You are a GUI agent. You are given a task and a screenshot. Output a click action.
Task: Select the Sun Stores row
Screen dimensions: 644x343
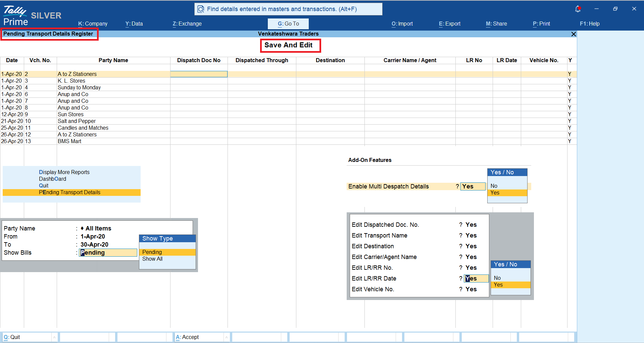(x=288, y=115)
